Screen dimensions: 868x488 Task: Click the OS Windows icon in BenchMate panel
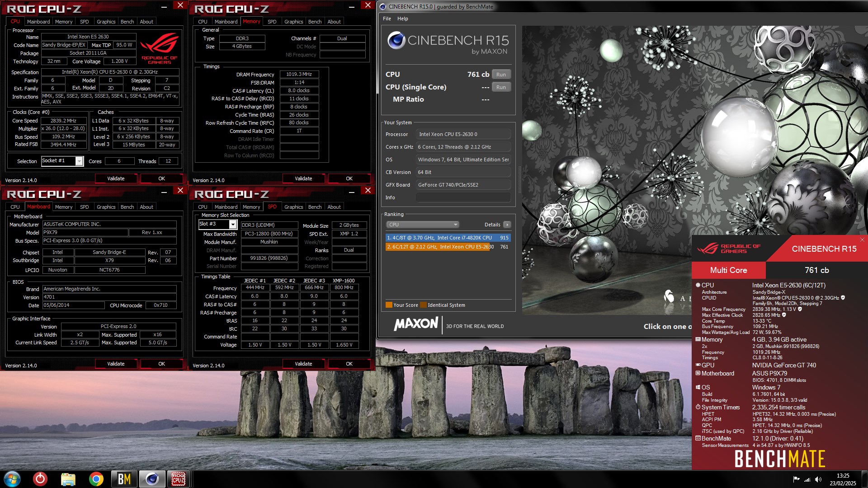click(698, 387)
